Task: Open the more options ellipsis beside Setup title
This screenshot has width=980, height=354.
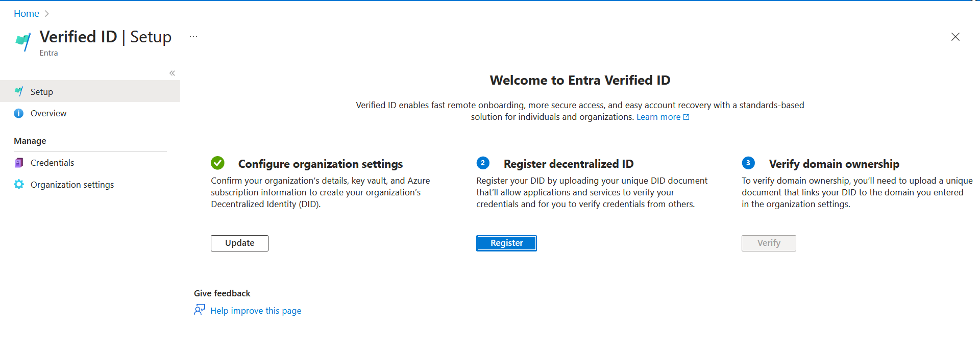Action: (x=193, y=37)
